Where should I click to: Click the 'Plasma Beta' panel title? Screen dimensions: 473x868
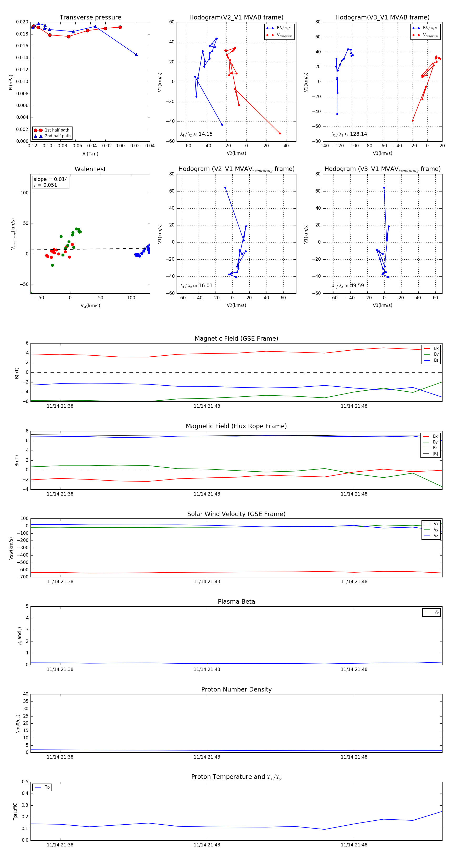[236, 602]
